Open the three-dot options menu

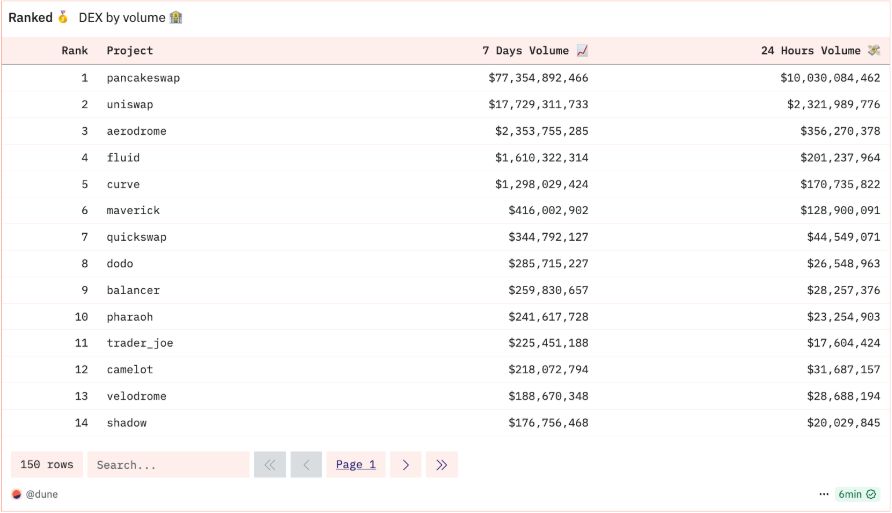(824, 494)
